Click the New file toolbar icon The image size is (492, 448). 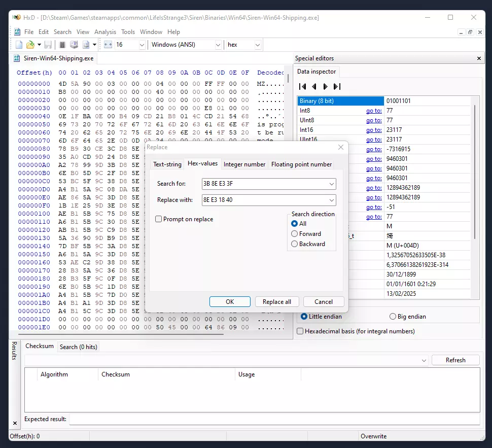pyautogui.click(x=19, y=45)
